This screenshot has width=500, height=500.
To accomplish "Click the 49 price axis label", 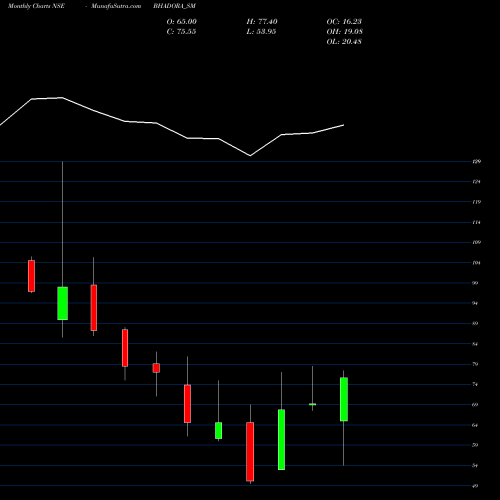I will (x=475, y=486).
